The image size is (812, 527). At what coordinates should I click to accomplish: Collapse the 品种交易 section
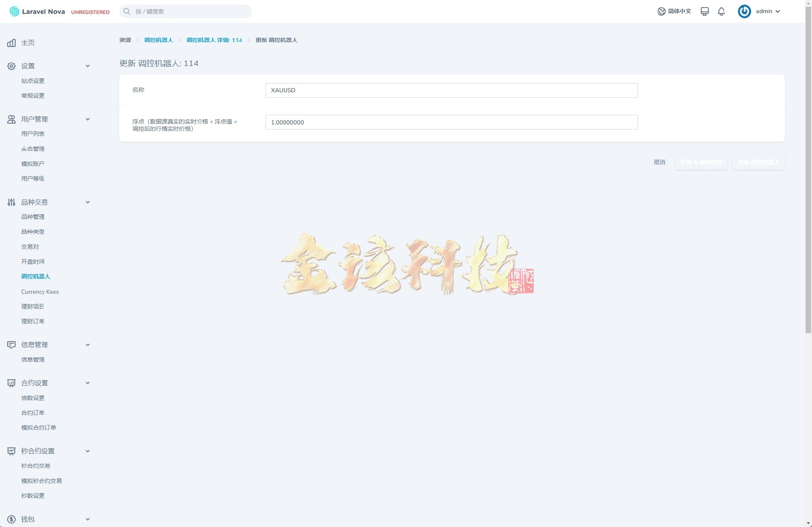[x=88, y=202]
